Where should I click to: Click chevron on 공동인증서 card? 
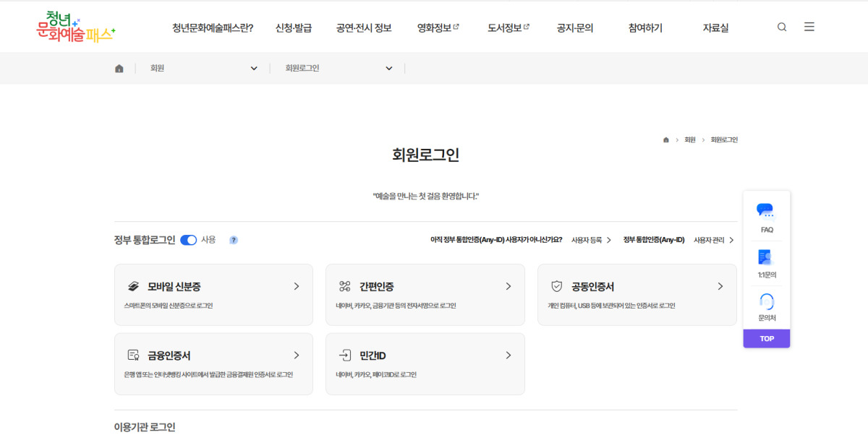coord(720,286)
